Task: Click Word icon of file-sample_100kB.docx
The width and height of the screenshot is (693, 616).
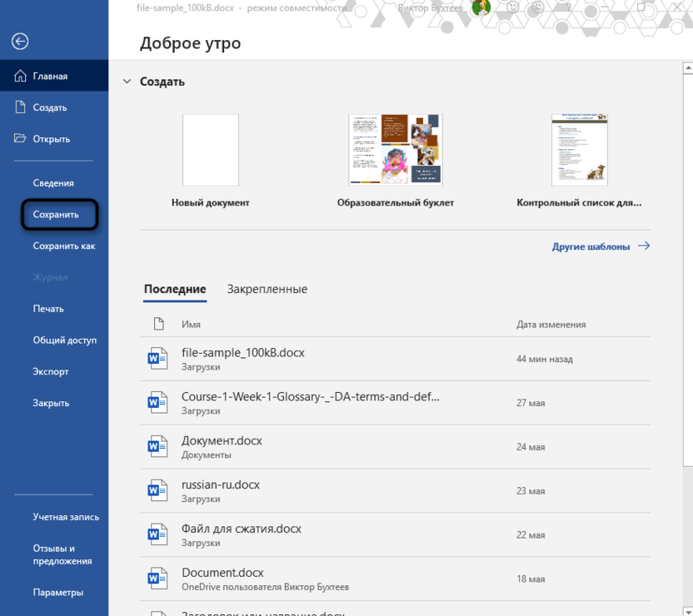Action: click(157, 359)
